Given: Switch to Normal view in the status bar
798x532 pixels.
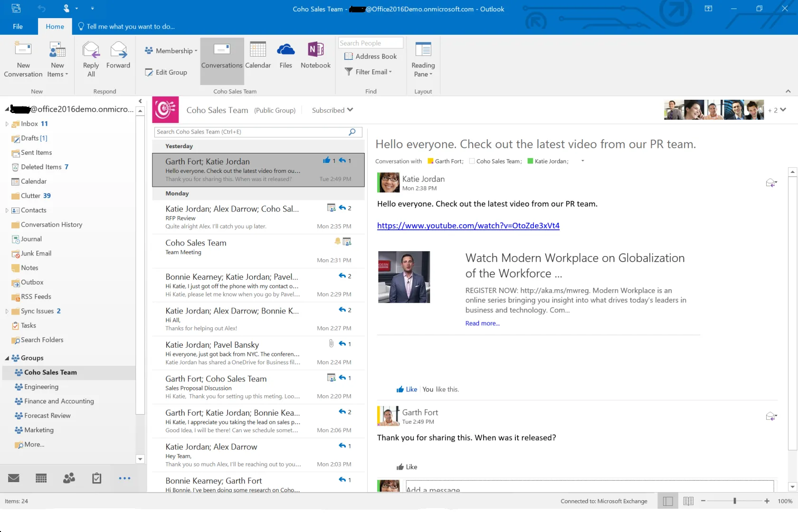Looking at the screenshot, I should click(x=668, y=501).
